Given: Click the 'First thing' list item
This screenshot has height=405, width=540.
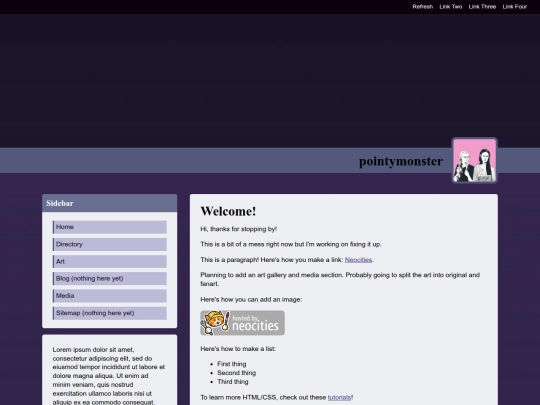Looking at the screenshot, I should point(232,364).
